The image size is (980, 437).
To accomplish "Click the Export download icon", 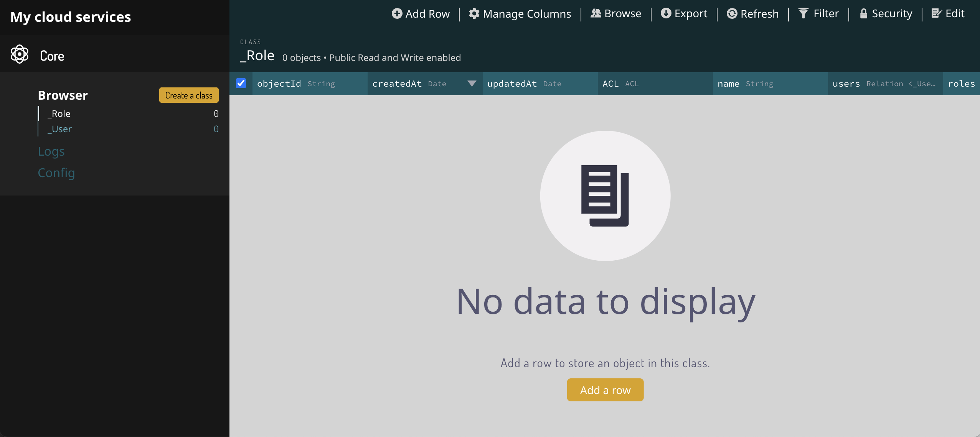I will coord(666,13).
